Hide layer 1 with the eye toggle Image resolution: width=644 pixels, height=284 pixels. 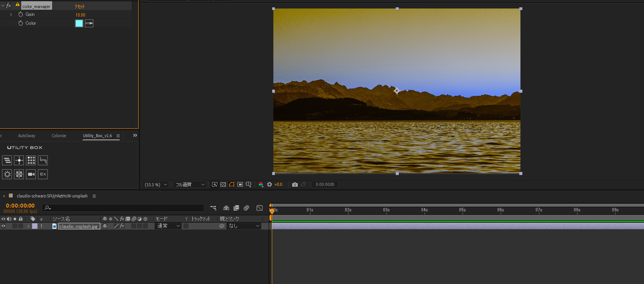(x=3, y=226)
